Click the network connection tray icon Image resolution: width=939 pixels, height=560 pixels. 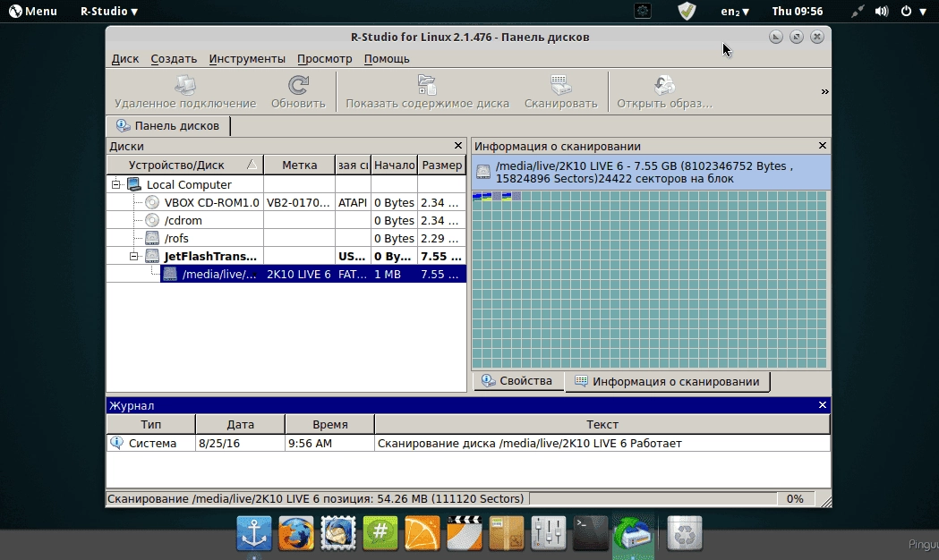[x=858, y=11]
